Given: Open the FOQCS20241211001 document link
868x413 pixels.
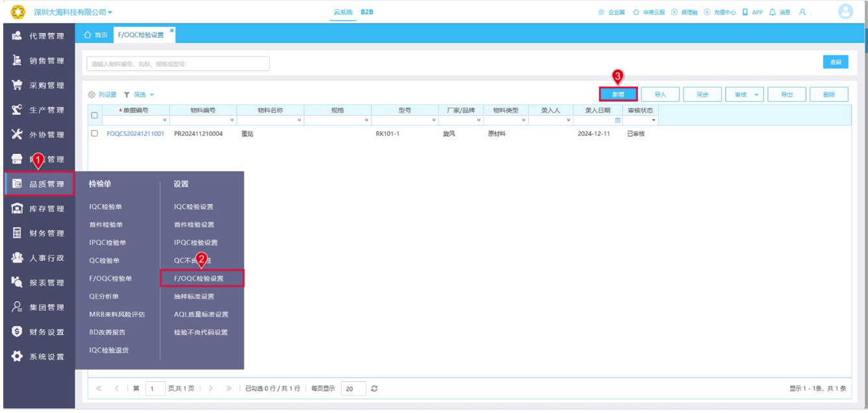Looking at the screenshot, I should pyautogui.click(x=135, y=134).
